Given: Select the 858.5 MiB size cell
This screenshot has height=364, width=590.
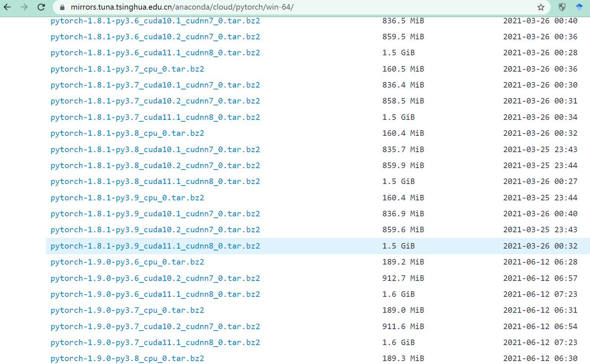Looking at the screenshot, I should point(403,101).
